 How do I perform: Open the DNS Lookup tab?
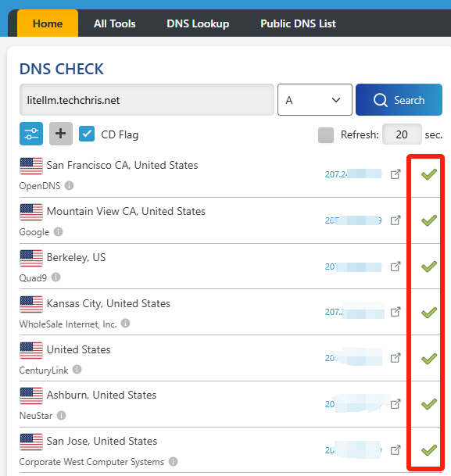198,23
